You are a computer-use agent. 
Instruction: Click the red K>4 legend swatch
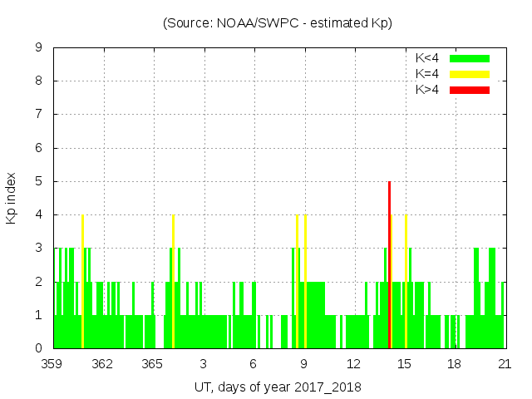(470, 90)
